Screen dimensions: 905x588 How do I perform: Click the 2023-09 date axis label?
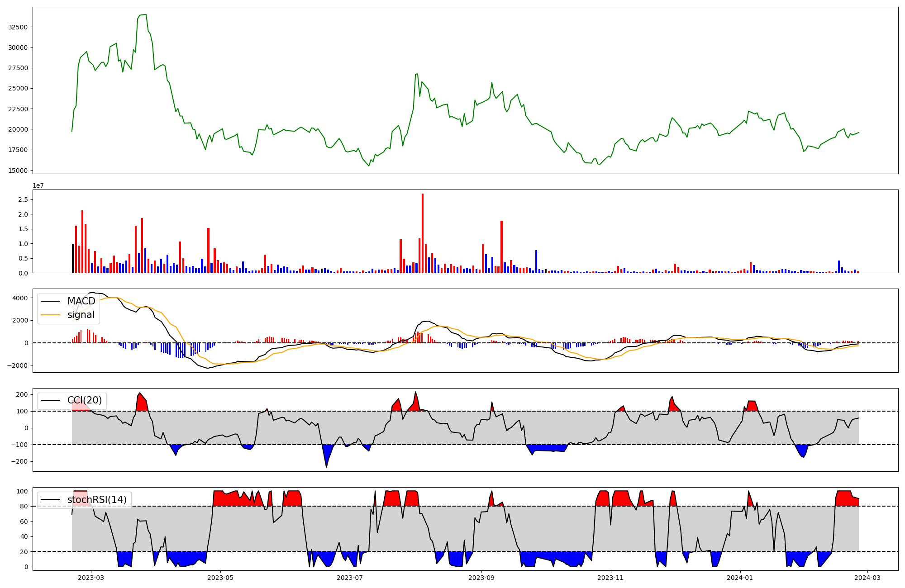tap(481, 578)
